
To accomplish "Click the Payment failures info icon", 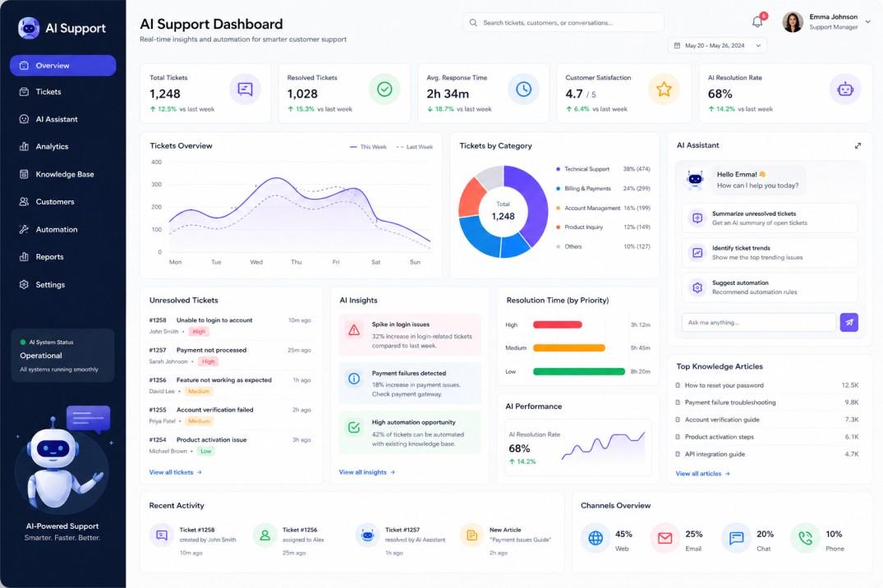I will [354, 379].
